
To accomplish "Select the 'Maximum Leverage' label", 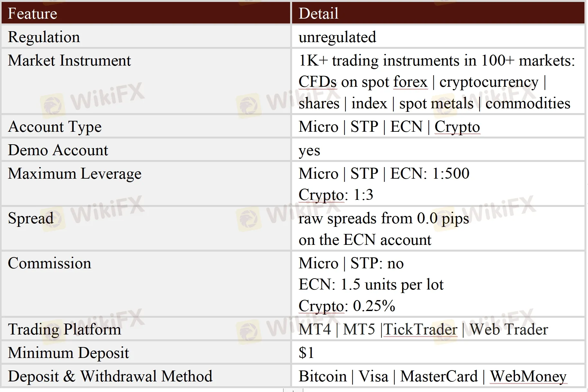I will 75,174.
